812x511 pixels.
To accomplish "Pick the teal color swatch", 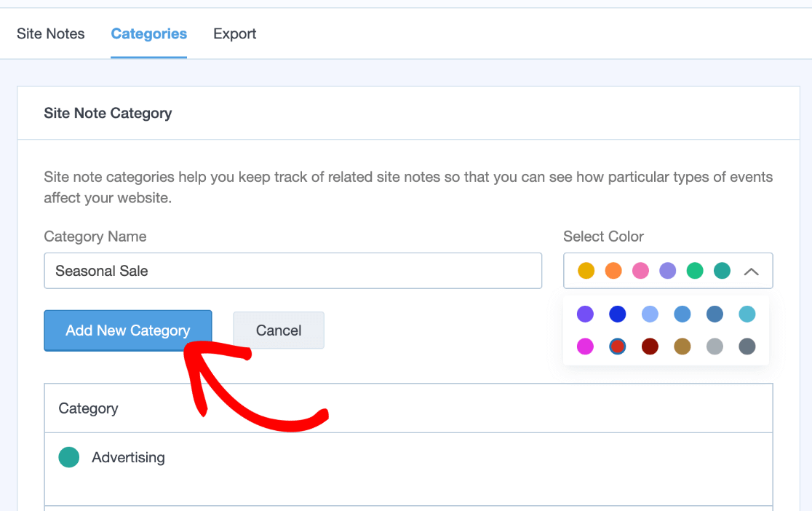I will (722, 270).
